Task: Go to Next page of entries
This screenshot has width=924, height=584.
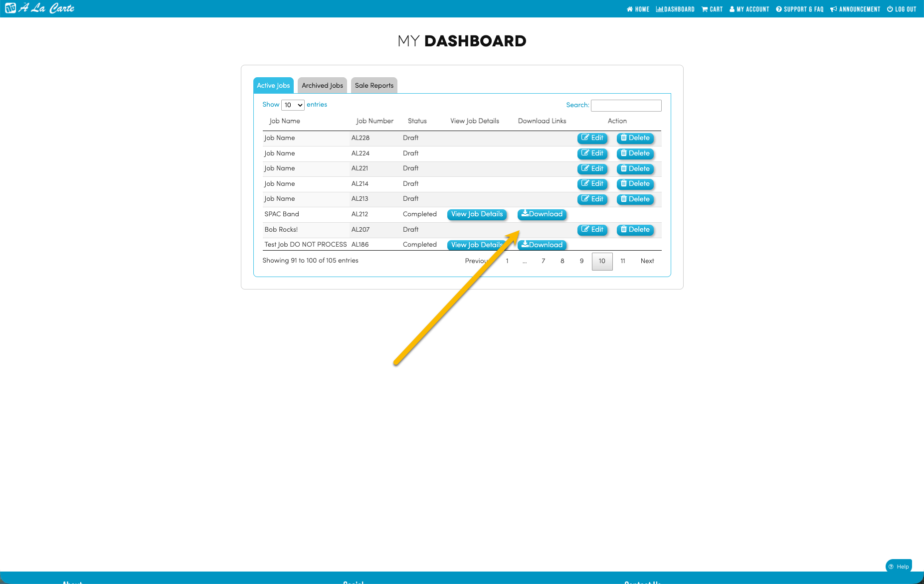Action: point(647,261)
